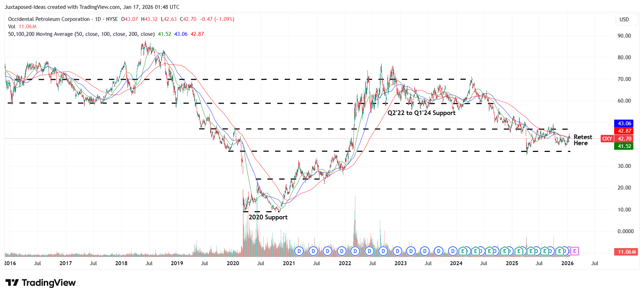Image resolution: width=644 pixels, height=296 pixels.
Task: Click the green 41.52 moving average value in legend
Action: 164,34
